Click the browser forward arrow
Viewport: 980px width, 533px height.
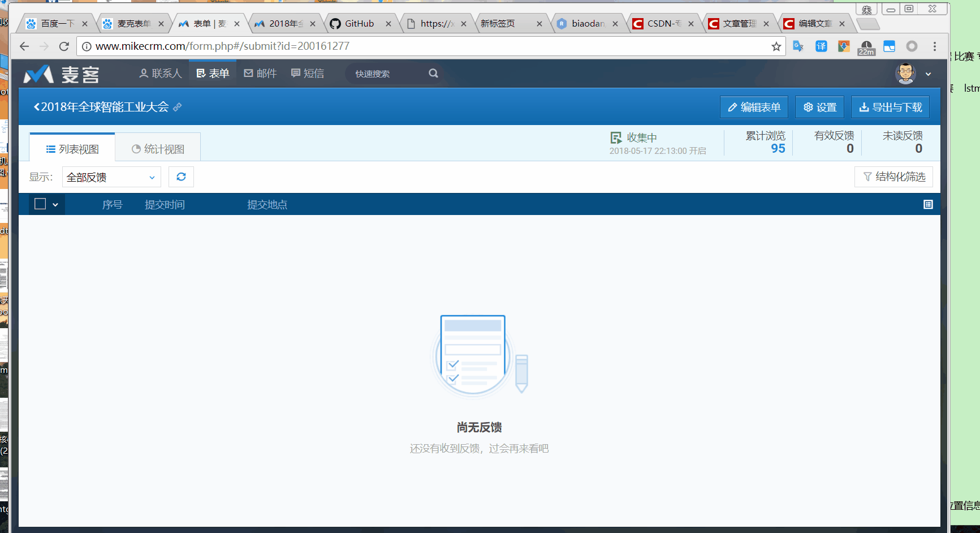44,46
